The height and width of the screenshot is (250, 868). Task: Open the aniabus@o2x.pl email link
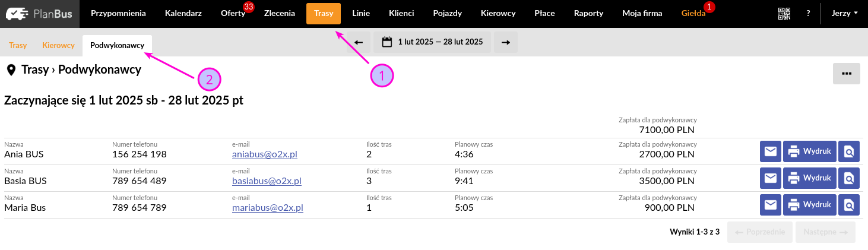265,154
